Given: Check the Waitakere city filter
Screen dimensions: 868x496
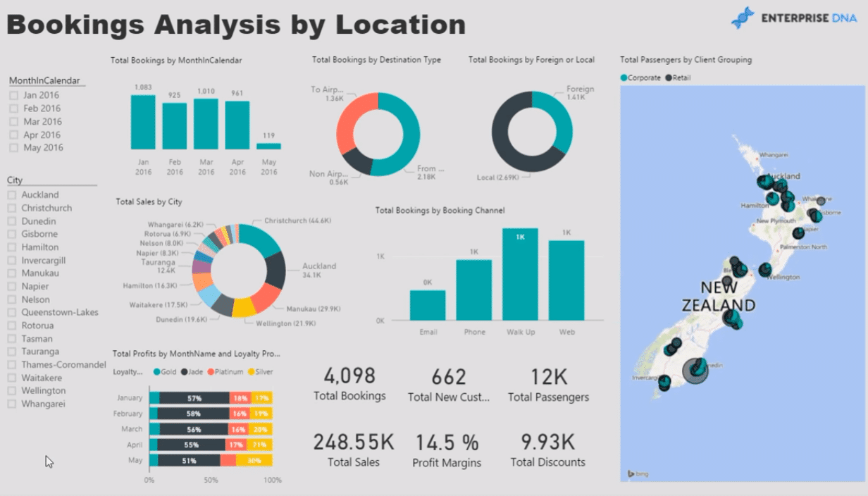Looking at the screenshot, I should (12, 378).
